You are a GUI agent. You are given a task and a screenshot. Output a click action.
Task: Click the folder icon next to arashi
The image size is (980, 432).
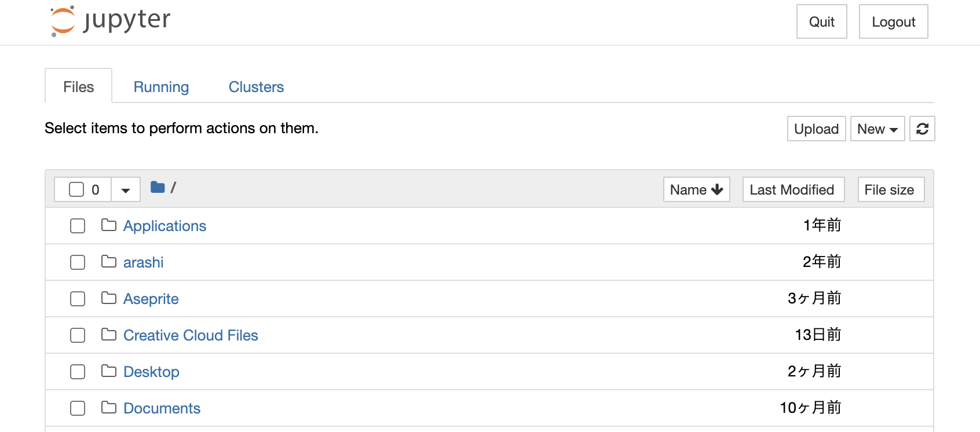coord(108,262)
